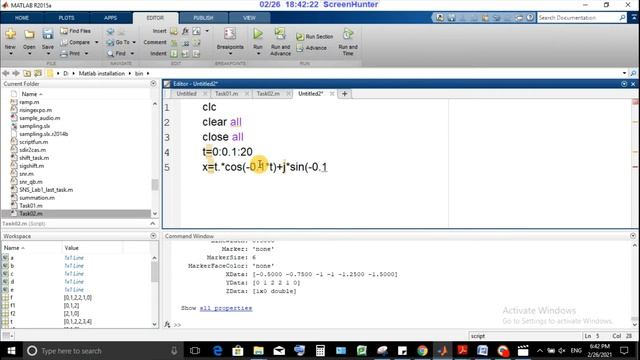This screenshot has width=640, height=360.
Task: Go back in folder navigation
Action: pos(6,73)
